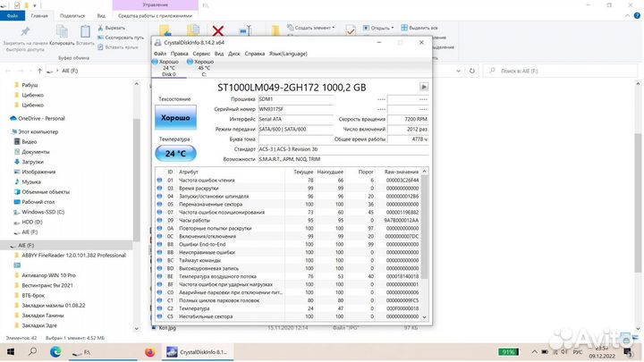This screenshot has height=362, width=644.
Task: Click the Explorer refresh button
Action: click(x=472, y=71)
